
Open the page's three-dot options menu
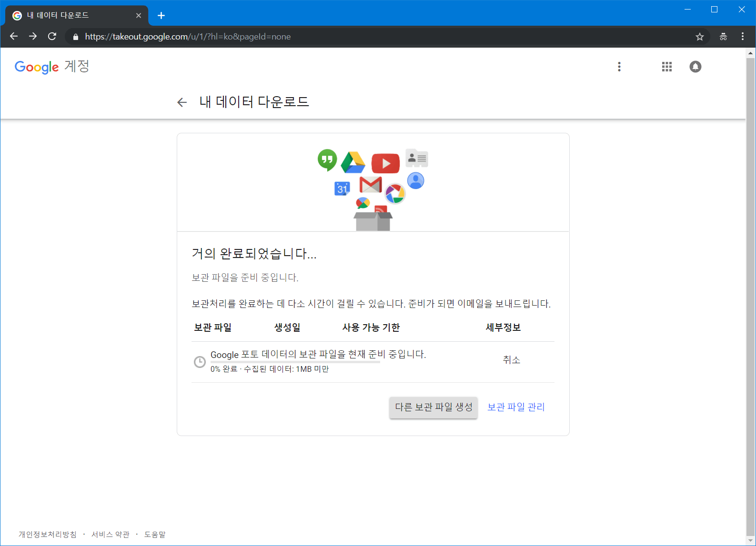[619, 67]
